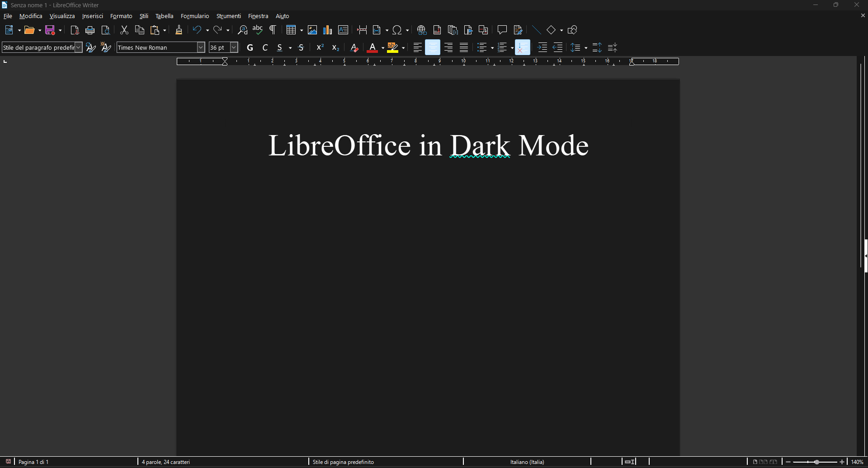This screenshot has width=868, height=468.
Task: Open font size 36 pt dropdown
Action: click(234, 47)
